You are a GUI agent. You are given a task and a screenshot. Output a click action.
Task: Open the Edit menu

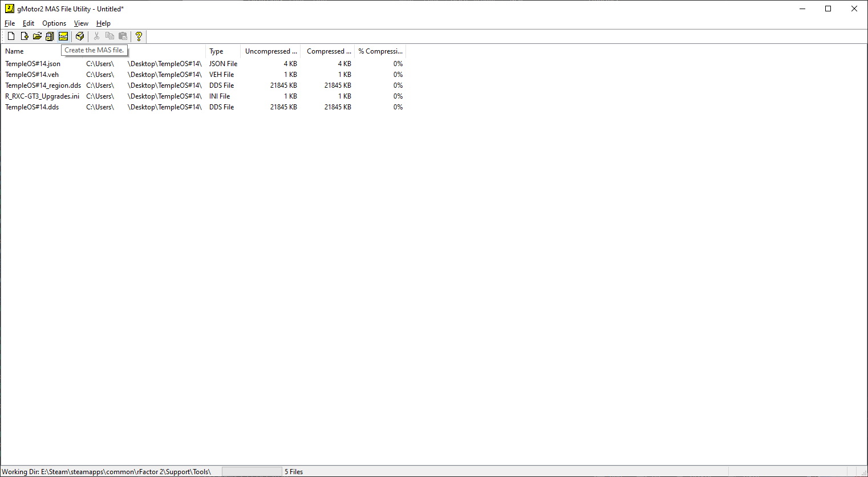coord(29,23)
